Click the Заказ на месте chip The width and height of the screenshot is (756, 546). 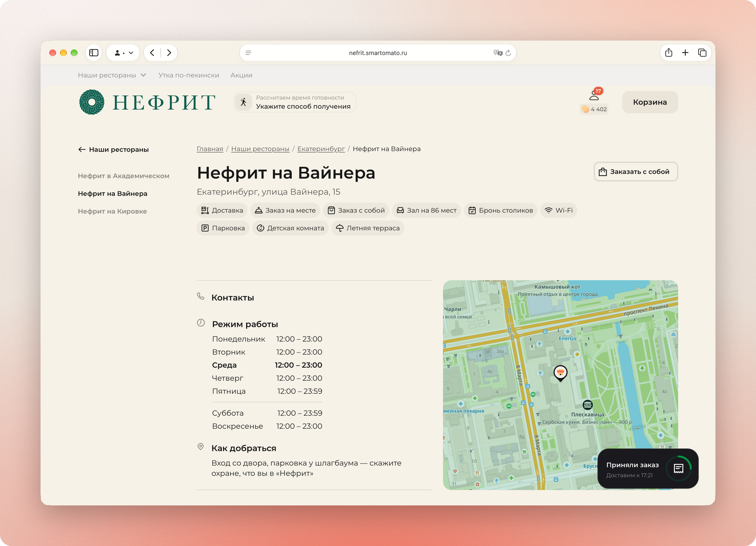pyautogui.click(x=285, y=211)
